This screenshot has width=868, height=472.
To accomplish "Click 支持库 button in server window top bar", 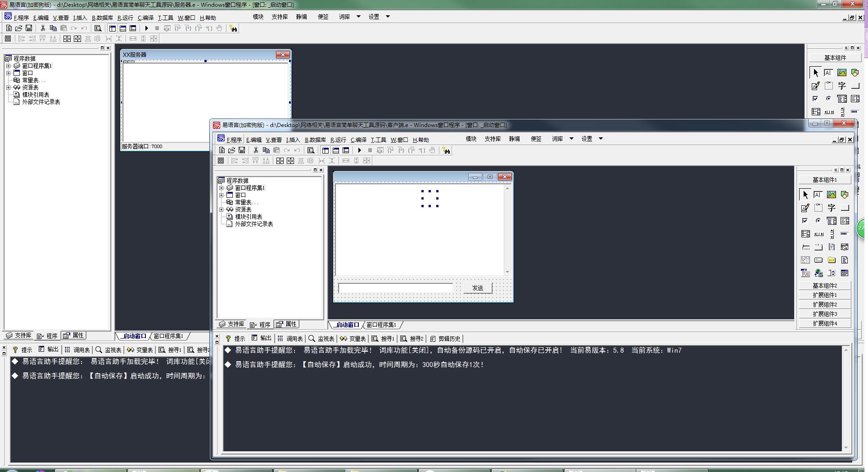I will [280, 17].
